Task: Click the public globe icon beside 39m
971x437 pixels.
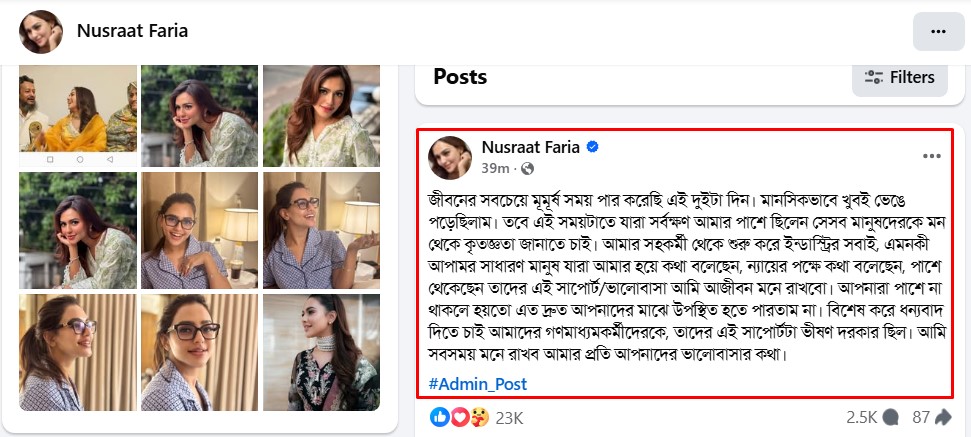Action: tap(528, 167)
